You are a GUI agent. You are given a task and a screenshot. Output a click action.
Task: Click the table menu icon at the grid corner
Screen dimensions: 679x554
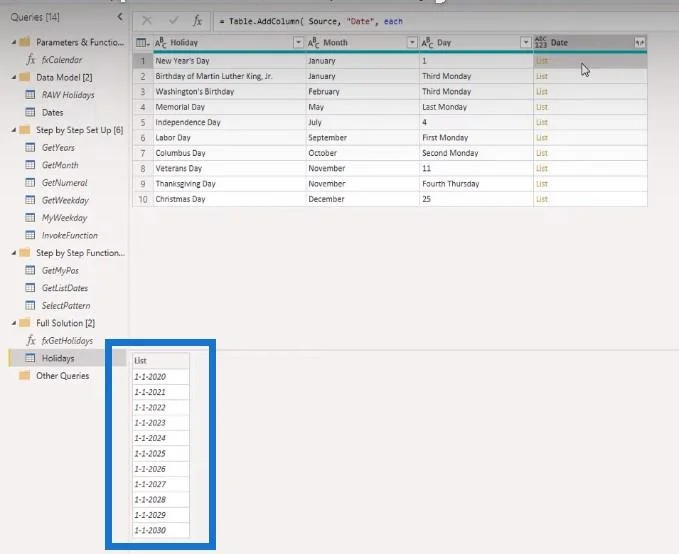[142, 42]
